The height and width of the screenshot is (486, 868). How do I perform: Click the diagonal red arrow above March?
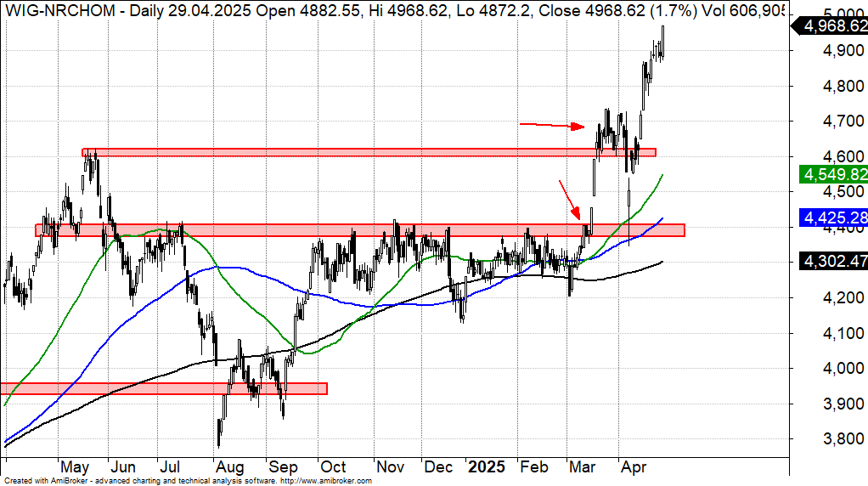pos(568,200)
